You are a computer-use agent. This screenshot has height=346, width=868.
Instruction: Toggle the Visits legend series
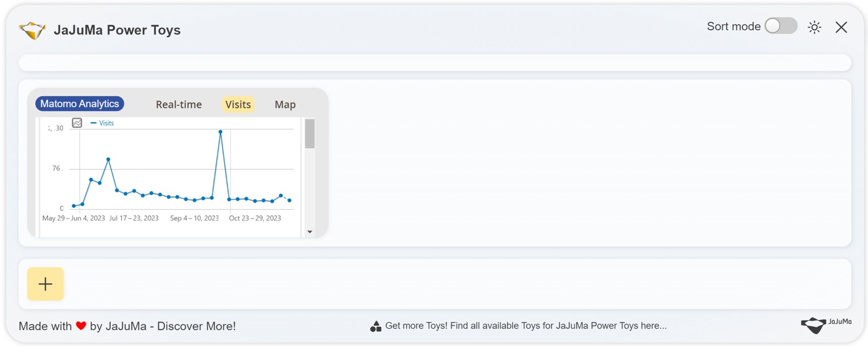point(102,123)
